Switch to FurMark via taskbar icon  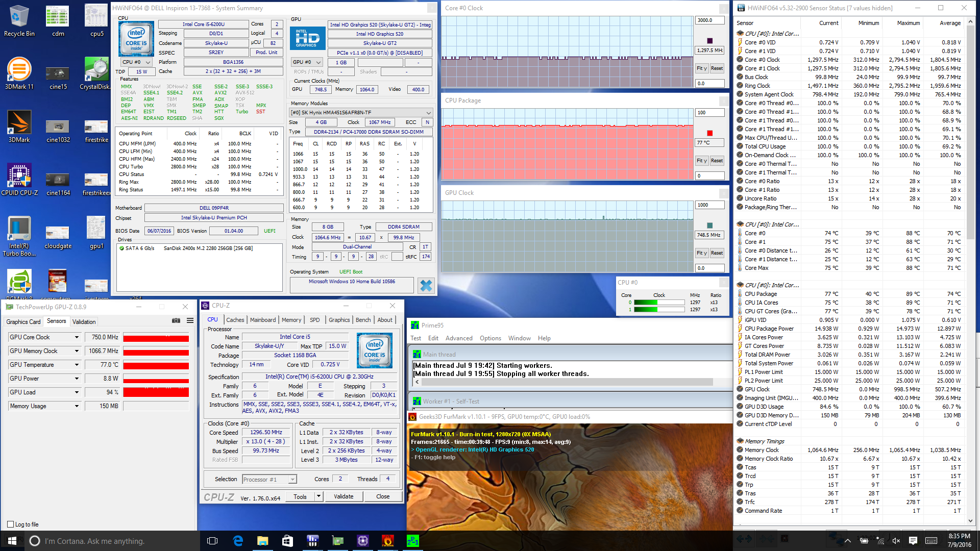tap(387, 541)
